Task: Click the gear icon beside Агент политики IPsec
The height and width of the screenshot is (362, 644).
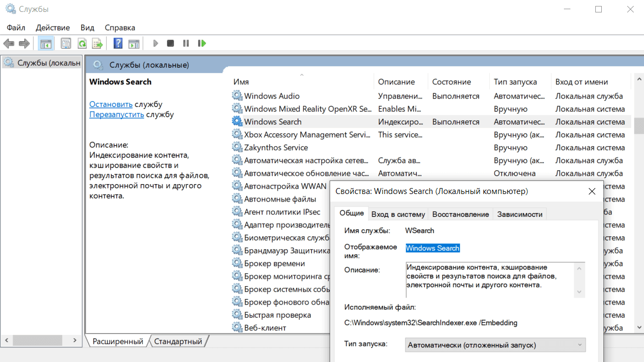Action: (237, 211)
